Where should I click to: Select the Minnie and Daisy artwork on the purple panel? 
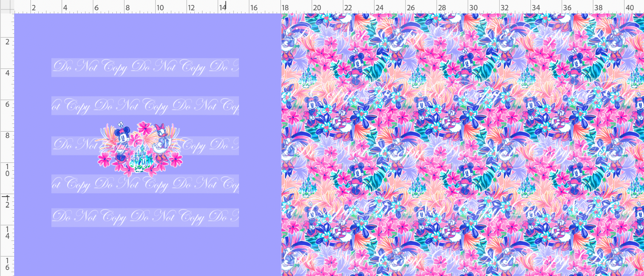tap(141, 149)
